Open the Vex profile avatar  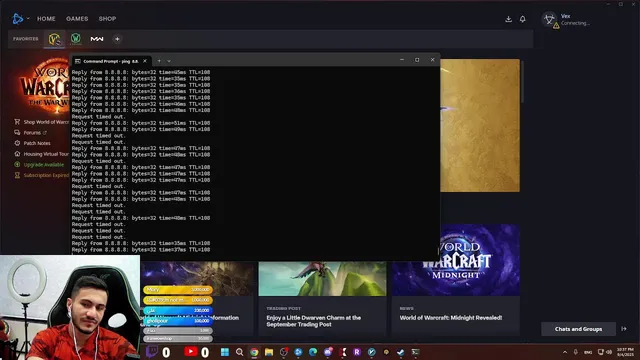549,19
